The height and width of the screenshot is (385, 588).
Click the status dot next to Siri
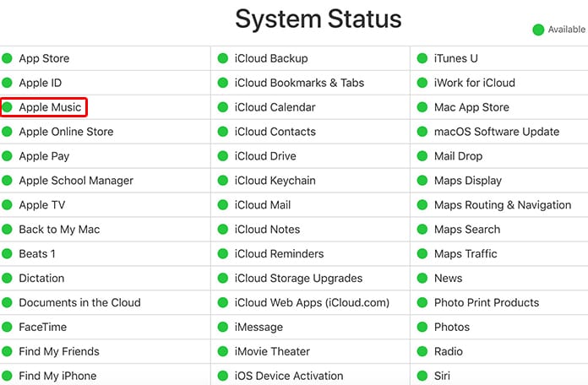pyautogui.click(x=422, y=376)
